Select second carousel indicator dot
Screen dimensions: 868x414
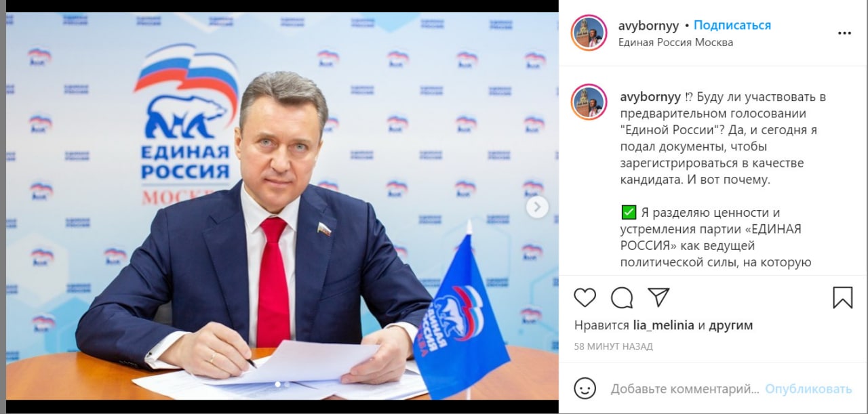287,384
